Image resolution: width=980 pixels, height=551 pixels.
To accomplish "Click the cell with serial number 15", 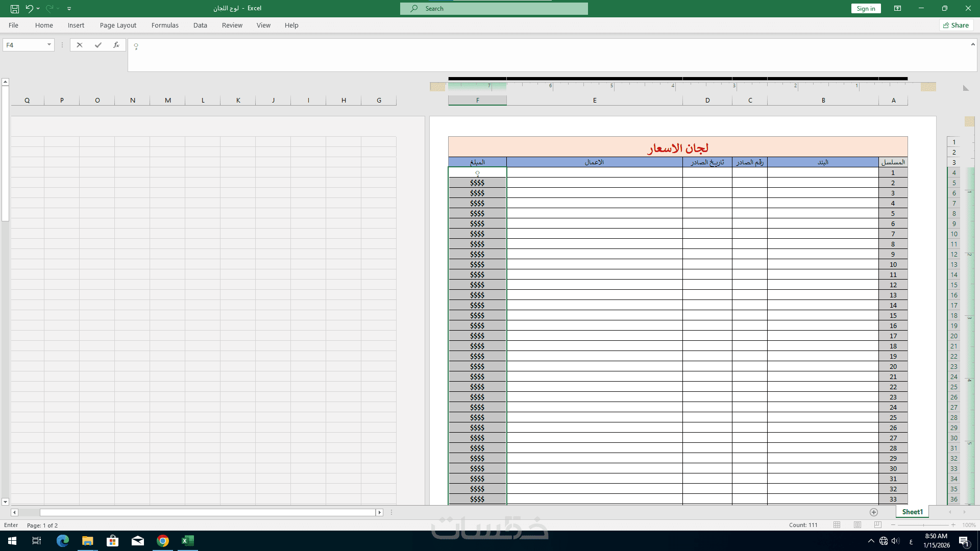I will point(893,315).
